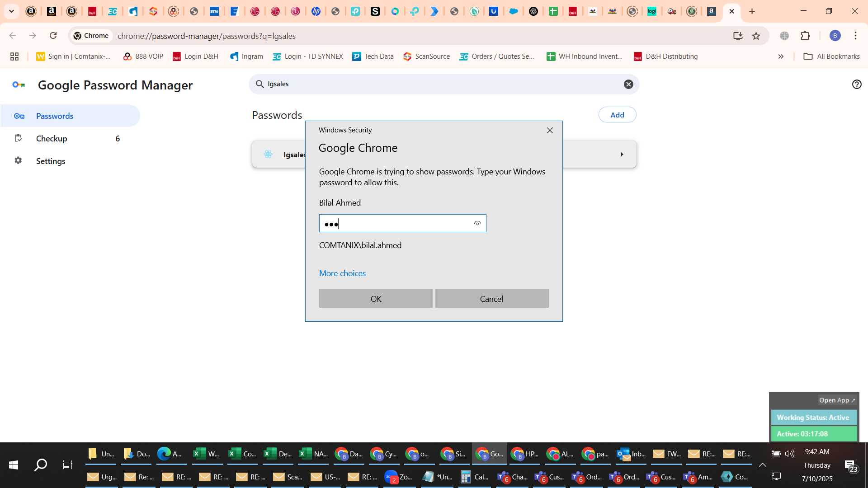Screen dimensions: 868x488
Task: Open a new browser tab
Action: (752, 11)
